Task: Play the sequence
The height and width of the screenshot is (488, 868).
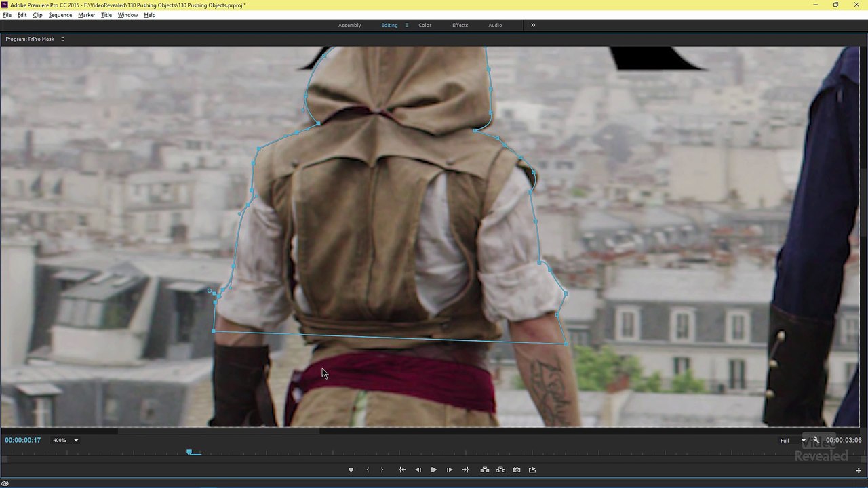Action: click(434, 470)
